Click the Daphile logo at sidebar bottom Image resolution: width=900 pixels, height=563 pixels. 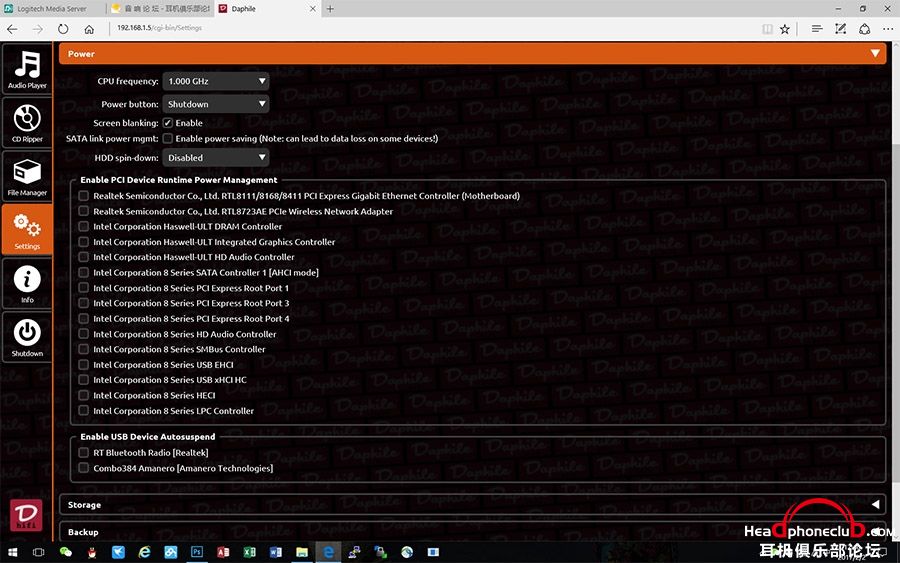pos(26,515)
